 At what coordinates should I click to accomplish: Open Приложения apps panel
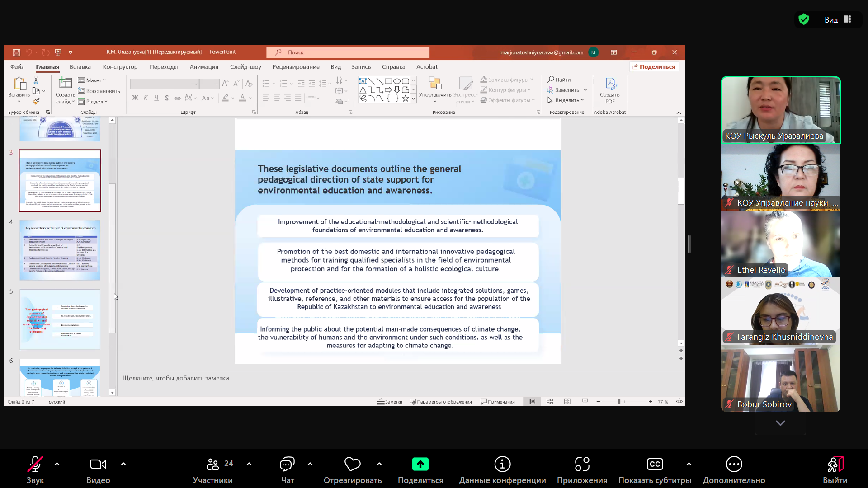(582, 470)
